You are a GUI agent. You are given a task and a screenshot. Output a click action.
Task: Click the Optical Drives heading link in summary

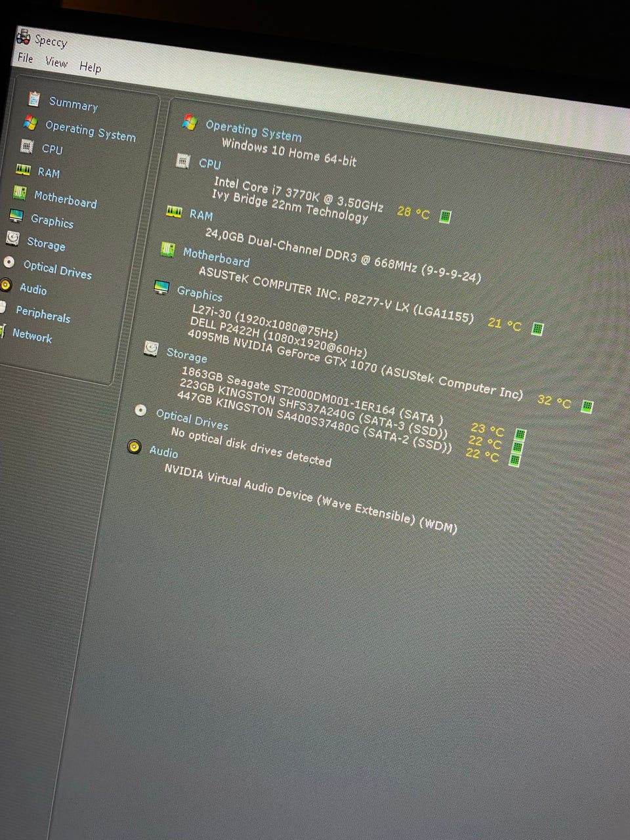tap(192, 419)
